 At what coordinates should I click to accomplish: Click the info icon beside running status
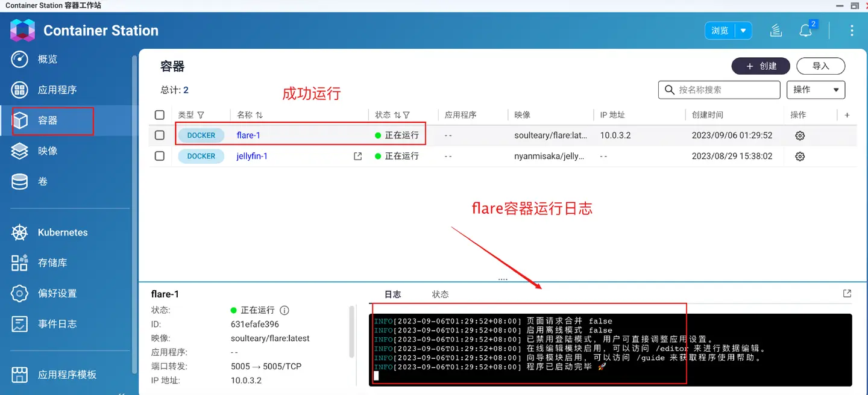[285, 310]
